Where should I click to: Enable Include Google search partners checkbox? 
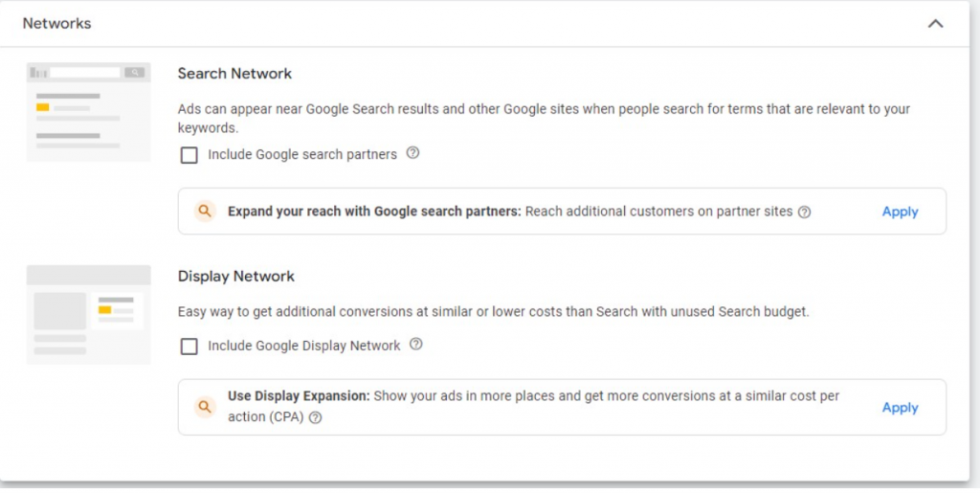pyautogui.click(x=189, y=155)
